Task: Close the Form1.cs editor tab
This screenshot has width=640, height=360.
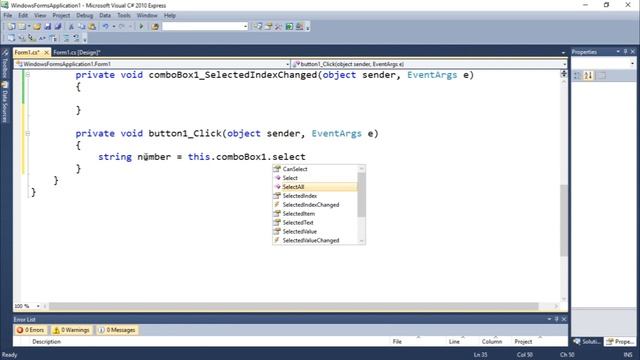Action: click(x=46, y=53)
